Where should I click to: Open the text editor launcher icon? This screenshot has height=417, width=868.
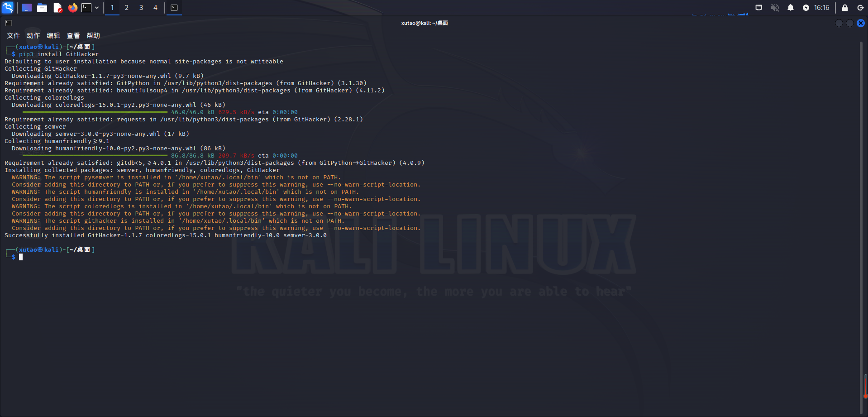[57, 8]
